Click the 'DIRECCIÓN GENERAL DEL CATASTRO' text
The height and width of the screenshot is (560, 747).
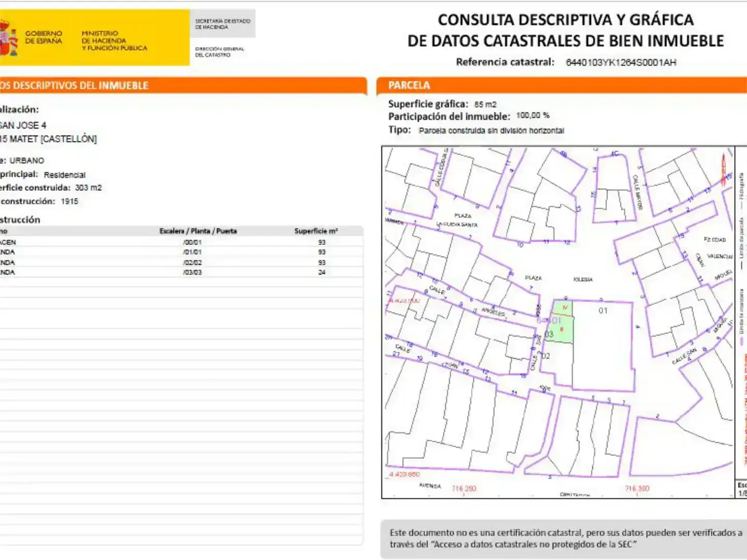[219, 52]
